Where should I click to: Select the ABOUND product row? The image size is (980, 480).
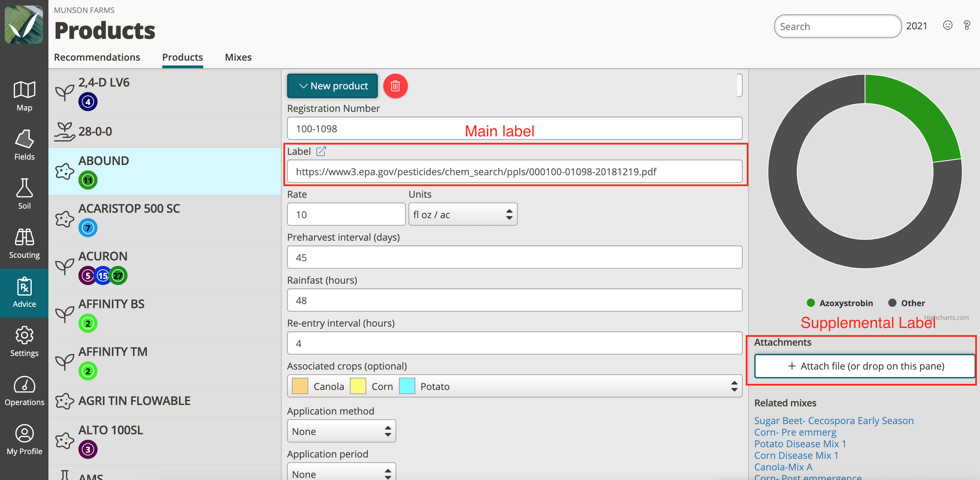165,171
